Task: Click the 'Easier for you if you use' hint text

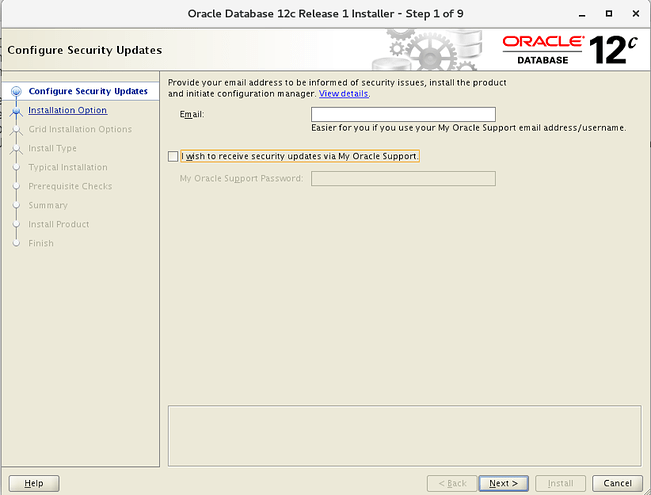Action: [x=468, y=128]
